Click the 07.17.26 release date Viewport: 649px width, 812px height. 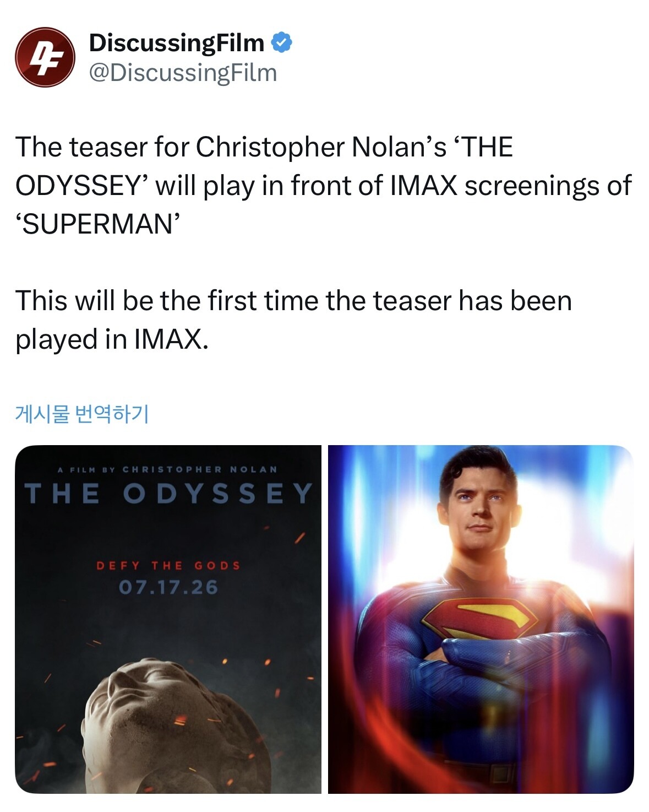tap(168, 587)
